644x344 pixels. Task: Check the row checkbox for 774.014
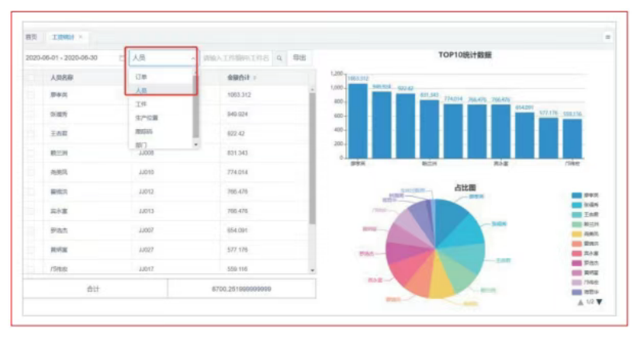[x=31, y=172]
